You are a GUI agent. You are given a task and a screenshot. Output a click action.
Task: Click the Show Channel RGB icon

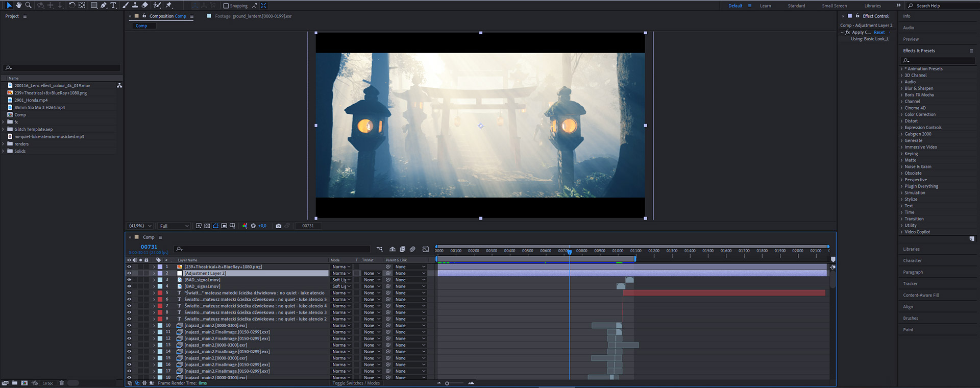245,226
